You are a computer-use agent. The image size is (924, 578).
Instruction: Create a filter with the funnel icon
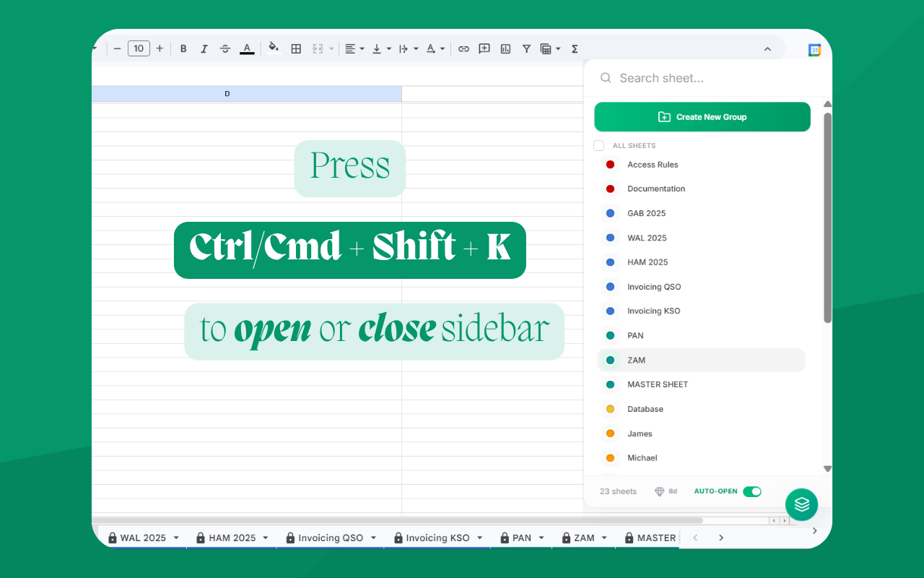pyautogui.click(x=526, y=48)
